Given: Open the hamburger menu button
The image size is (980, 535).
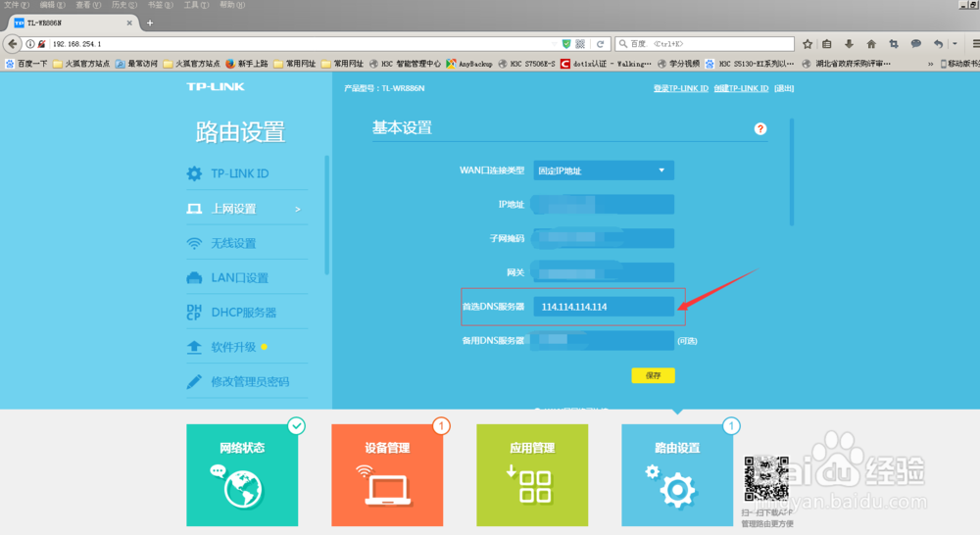Looking at the screenshot, I should pyautogui.click(x=975, y=44).
